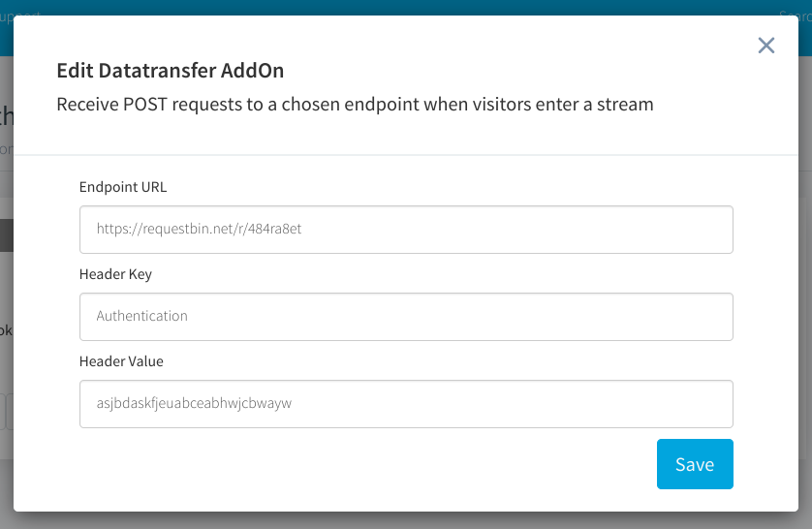The image size is (812, 529).
Task: Select the Header Key text box
Action: [406, 317]
